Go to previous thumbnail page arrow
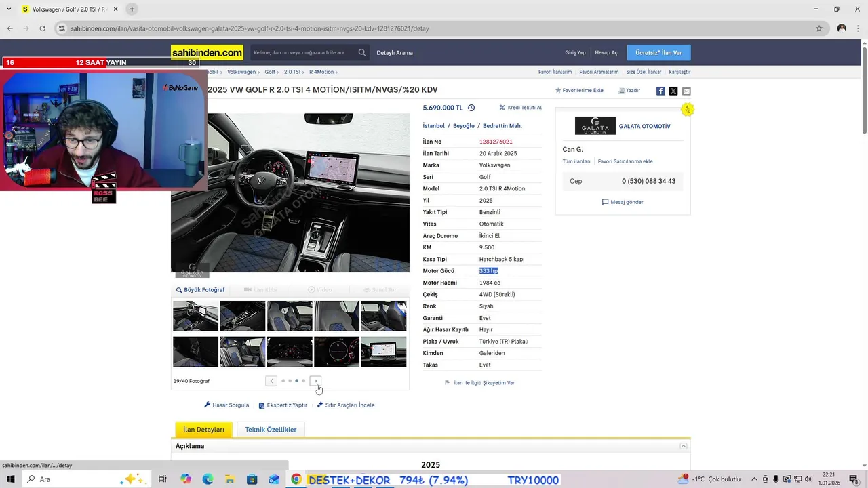The height and width of the screenshot is (488, 868). (x=271, y=381)
